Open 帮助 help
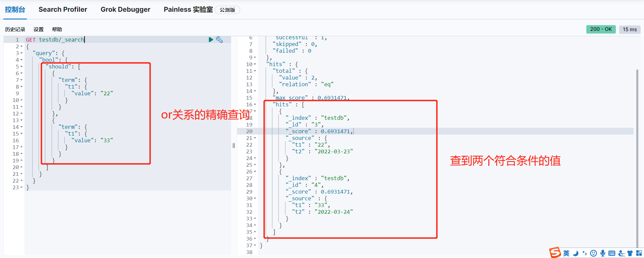Viewport: 644px width, 258px height. pyautogui.click(x=57, y=30)
